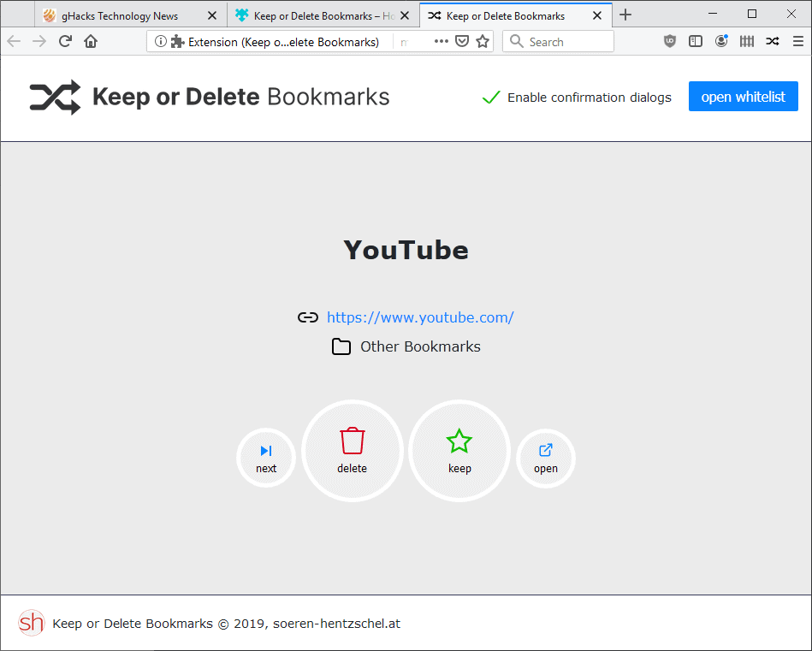Close the gHacks Technology News tab
Image resolution: width=812 pixels, height=651 pixels.
(x=212, y=16)
